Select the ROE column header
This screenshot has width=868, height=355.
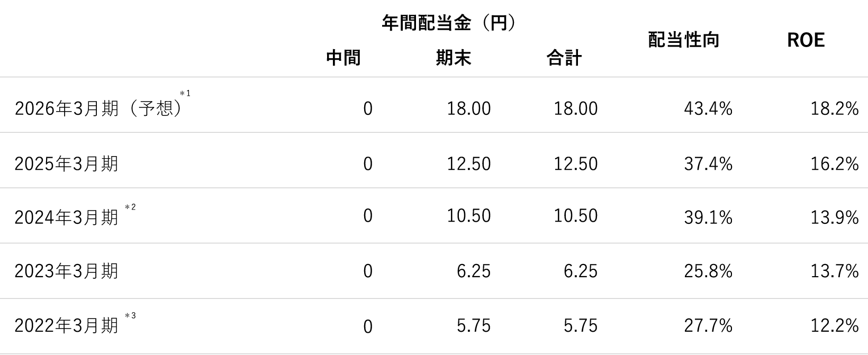806,40
